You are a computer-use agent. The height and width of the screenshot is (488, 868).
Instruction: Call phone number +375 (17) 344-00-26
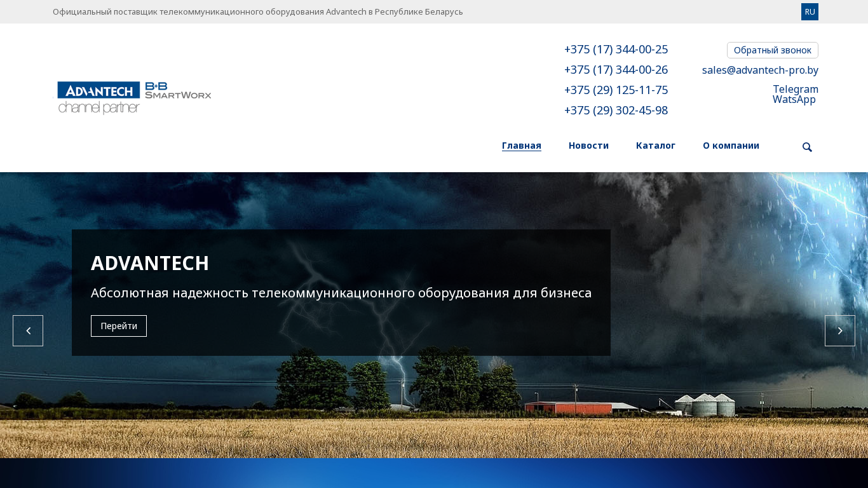pos(616,70)
